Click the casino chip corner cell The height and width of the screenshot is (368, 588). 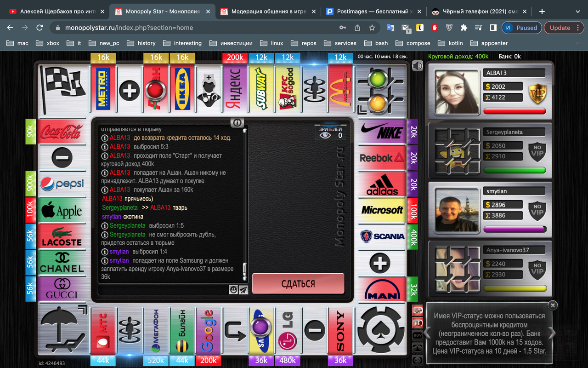[x=380, y=330]
